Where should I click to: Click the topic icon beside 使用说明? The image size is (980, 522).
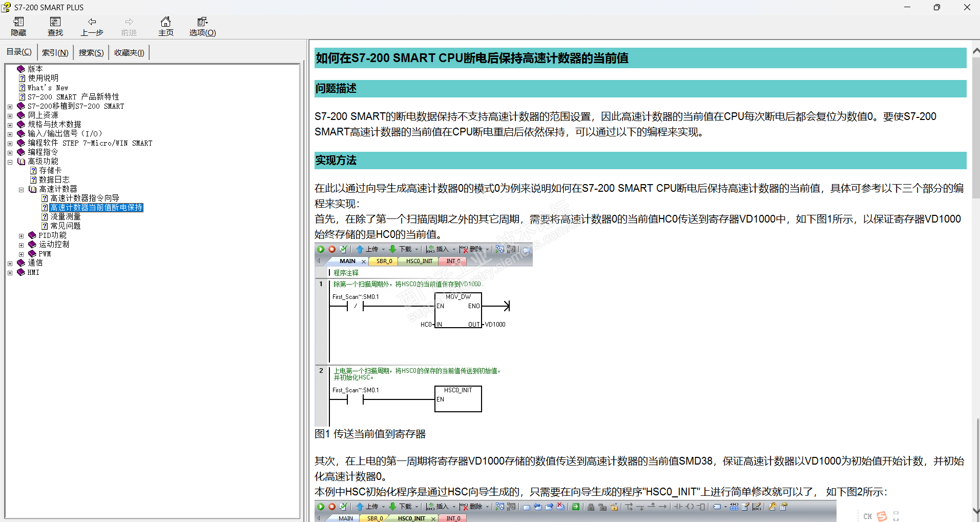tap(22, 78)
